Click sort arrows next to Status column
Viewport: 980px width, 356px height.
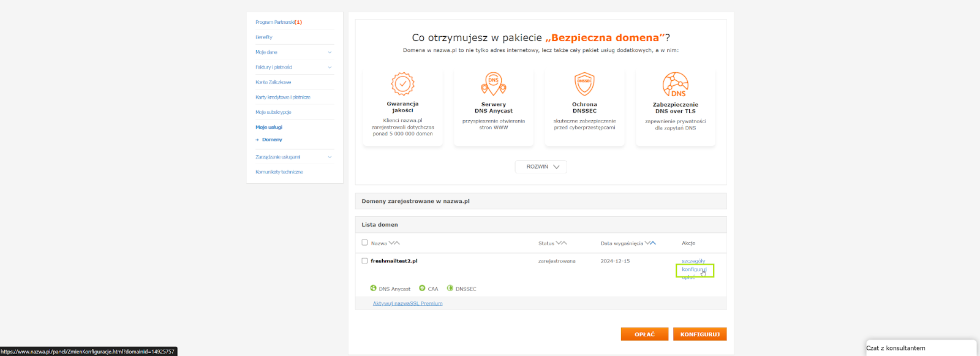pyautogui.click(x=561, y=243)
